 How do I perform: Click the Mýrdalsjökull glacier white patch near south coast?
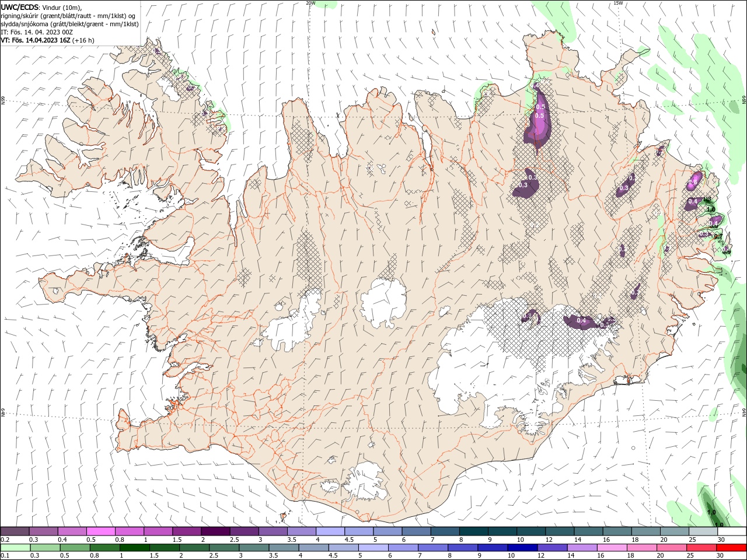pyautogui.click(x=366, y=481)
